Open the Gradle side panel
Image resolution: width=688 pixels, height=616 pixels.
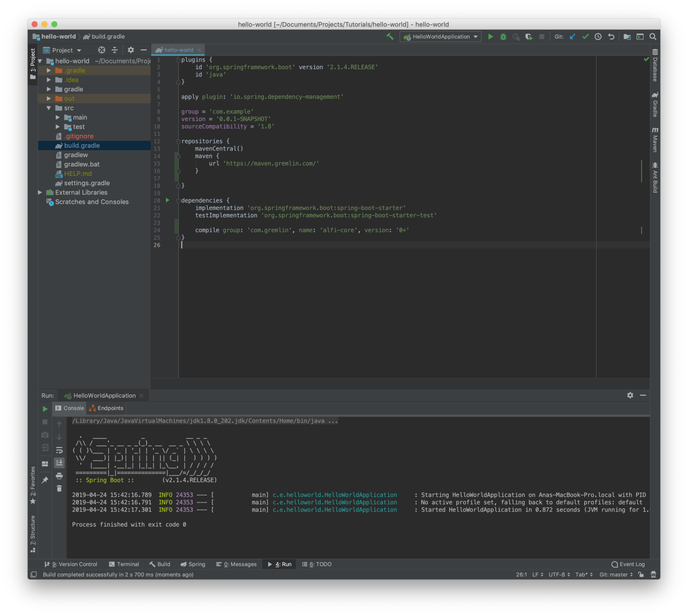click(655, 105)
